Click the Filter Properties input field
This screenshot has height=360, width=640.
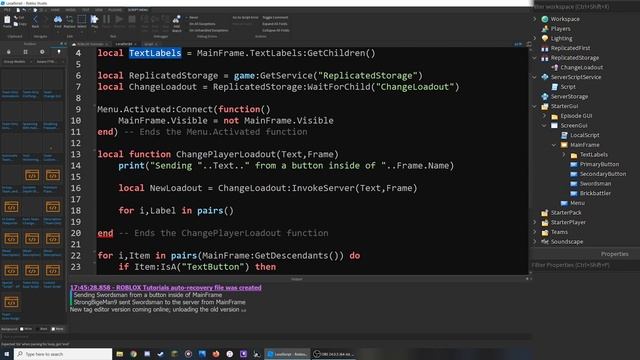coord(585,265)
